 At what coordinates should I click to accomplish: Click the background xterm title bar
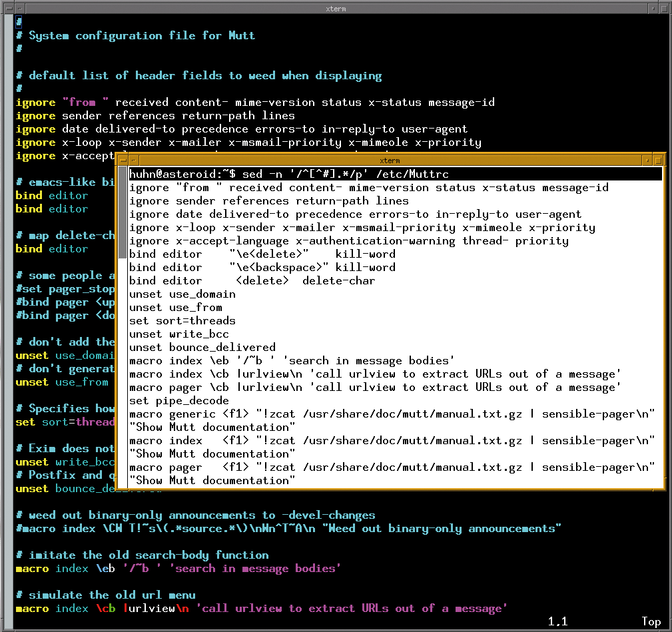tap(336, 9)
